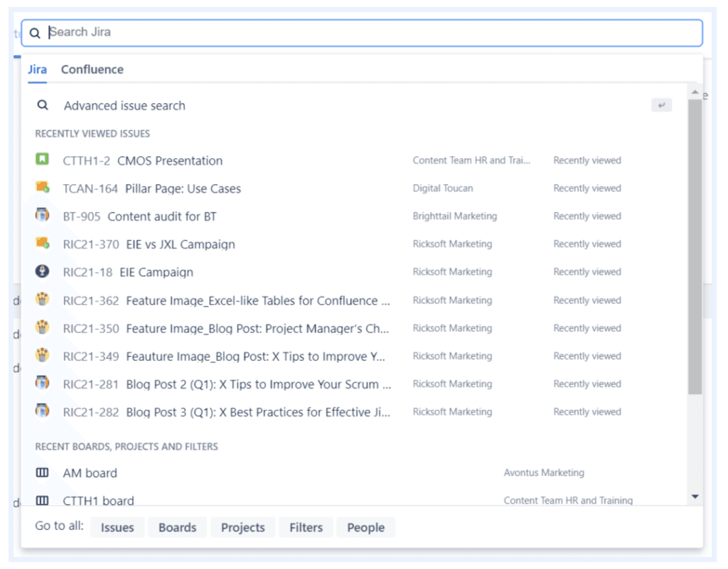Click the issue type icon for RIC21-350
The image size is (728, 569).
tap(42, 327)
